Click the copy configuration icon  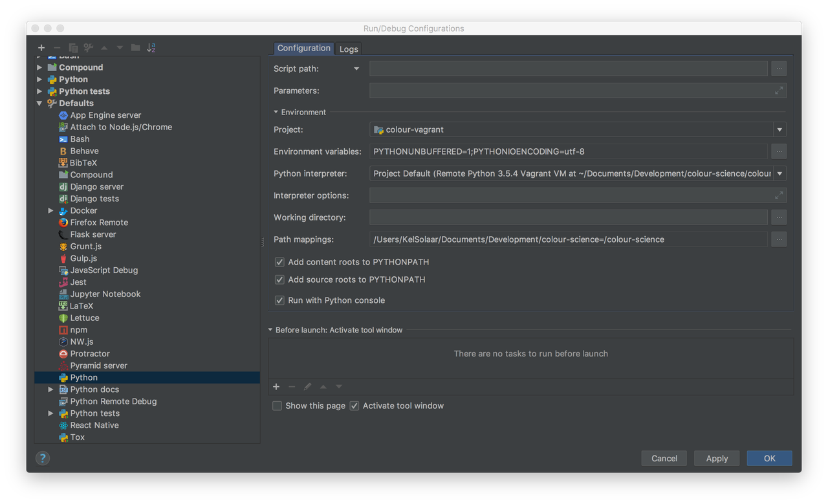click(x=73, y=48)
